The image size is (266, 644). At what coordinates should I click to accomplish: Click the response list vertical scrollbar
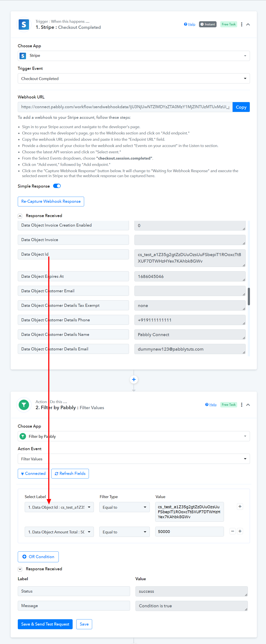pos(249,296)
